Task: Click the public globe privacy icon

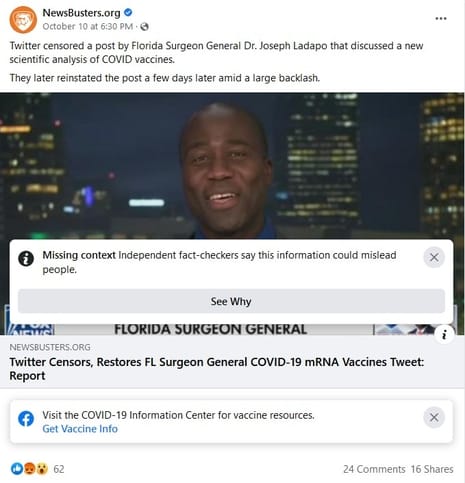Action: point(144,27)
